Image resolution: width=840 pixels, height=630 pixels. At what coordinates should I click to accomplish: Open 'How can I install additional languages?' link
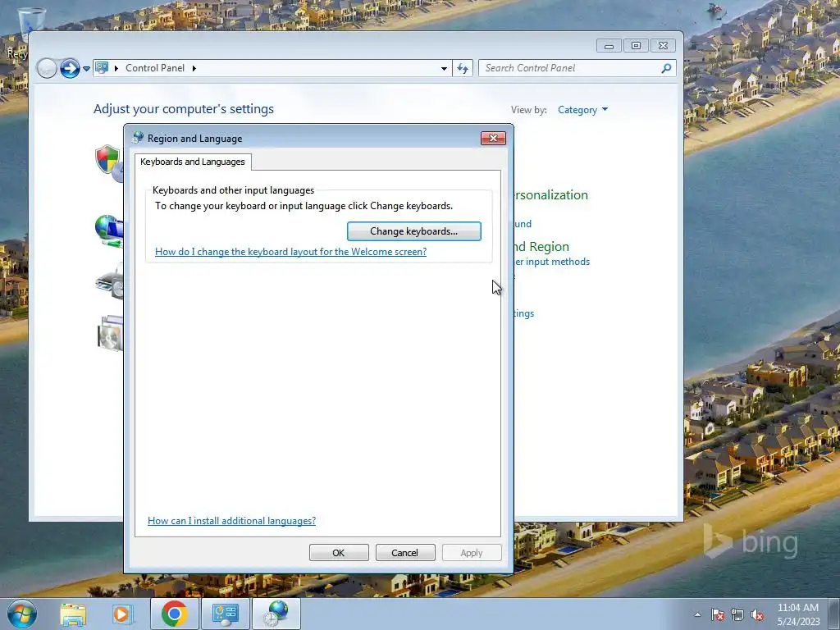click(x=231, y=521)
